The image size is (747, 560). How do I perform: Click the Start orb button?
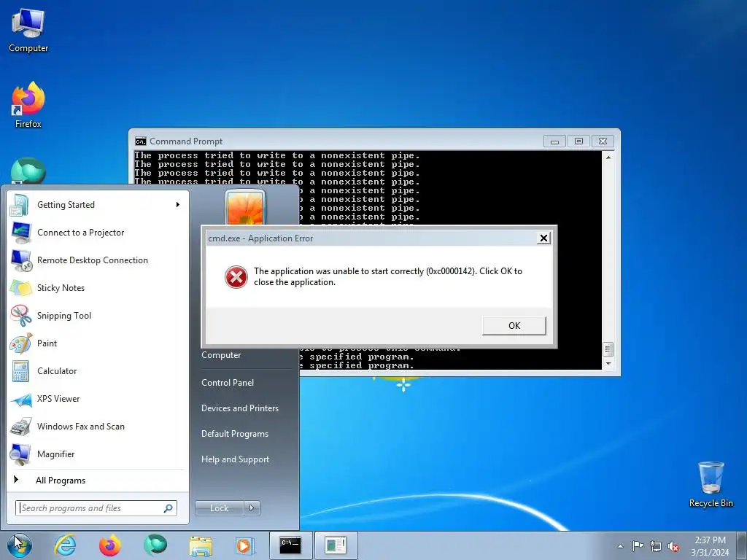20,545
